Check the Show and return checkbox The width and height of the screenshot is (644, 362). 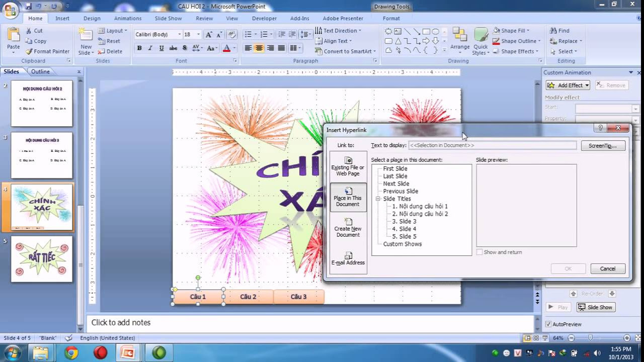click(x=479, y=252)
